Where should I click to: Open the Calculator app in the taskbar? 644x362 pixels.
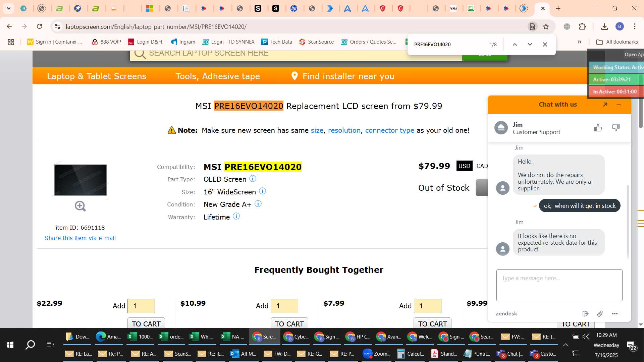click(411, 354)
